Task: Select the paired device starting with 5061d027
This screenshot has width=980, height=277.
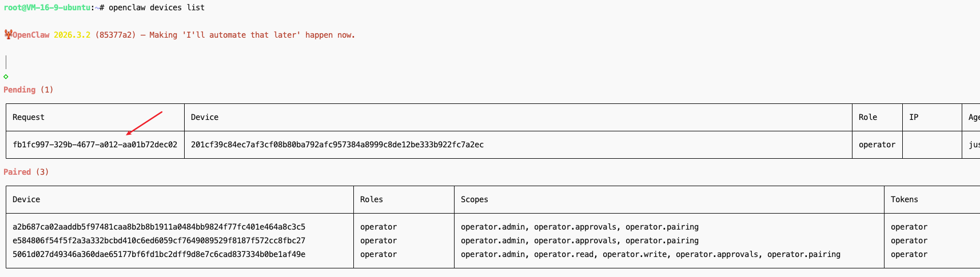Action: click(158, 254)
